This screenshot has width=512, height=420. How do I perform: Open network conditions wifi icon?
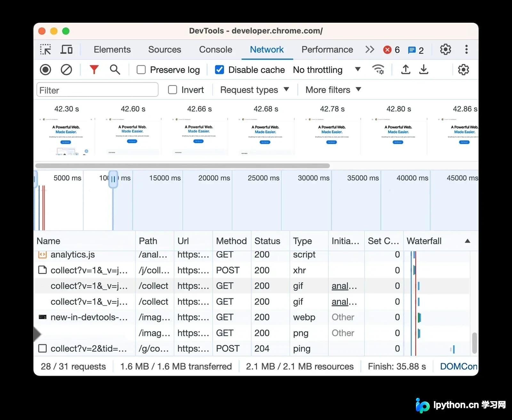(378, 69)
